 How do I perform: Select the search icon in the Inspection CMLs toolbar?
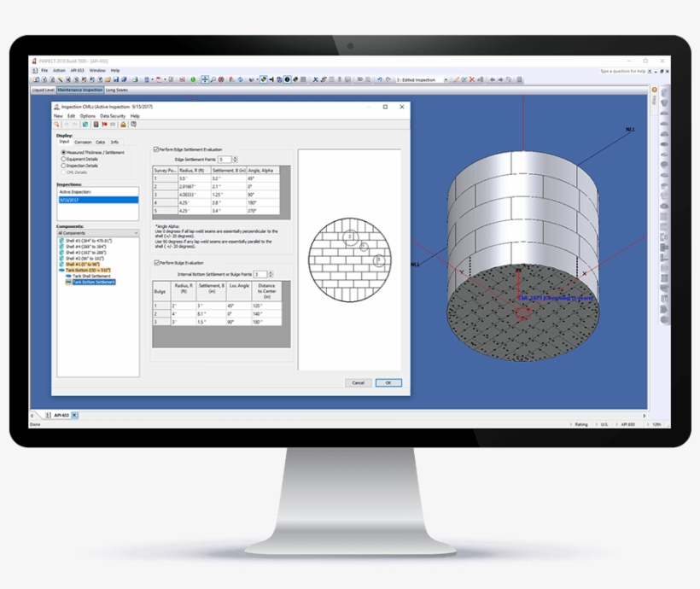point(56,125)
